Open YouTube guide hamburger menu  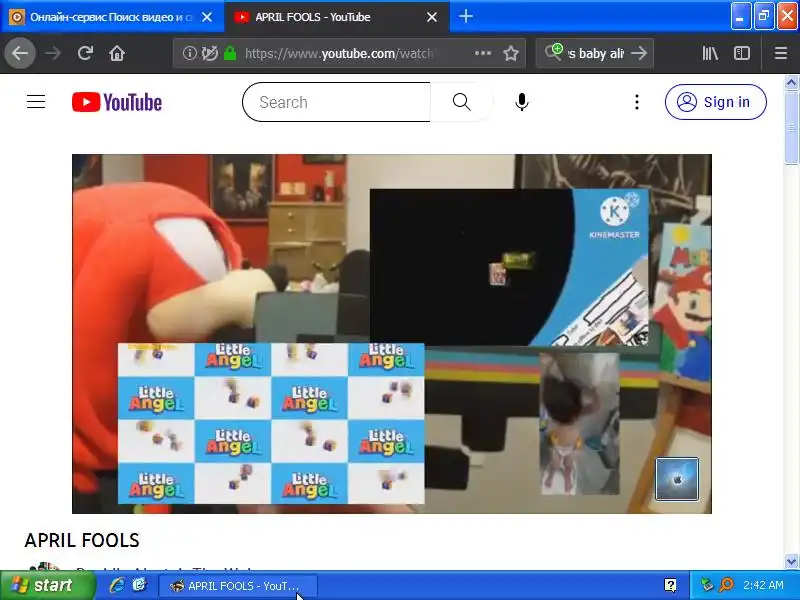point(36,102)
